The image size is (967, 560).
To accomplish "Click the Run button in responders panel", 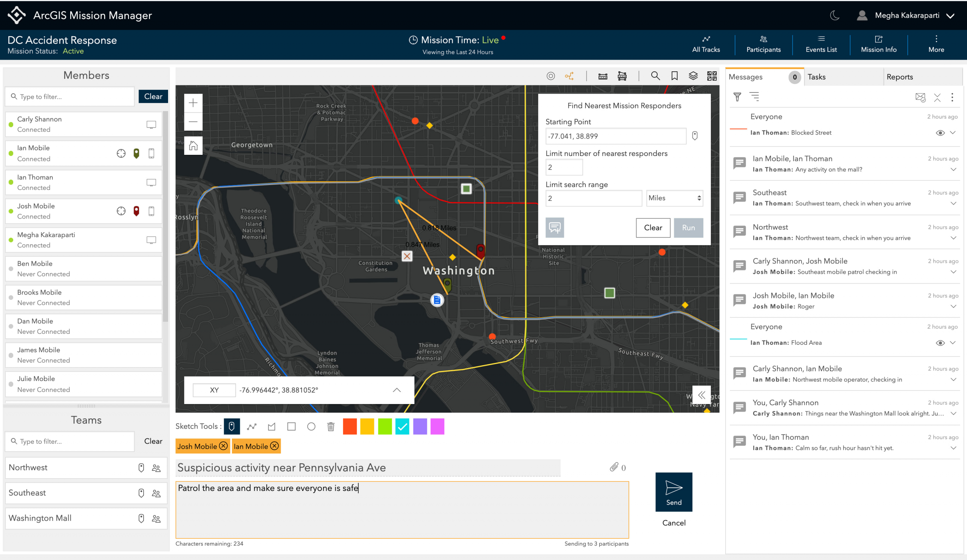I will (688, 228).
